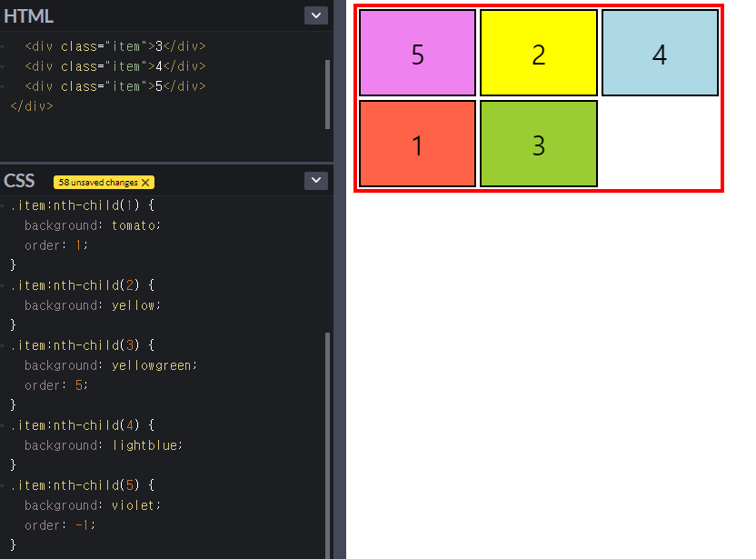Click the 'background: yellowgreen;' line
Viewport: 756px width, 559px height.
coord(111,365)
